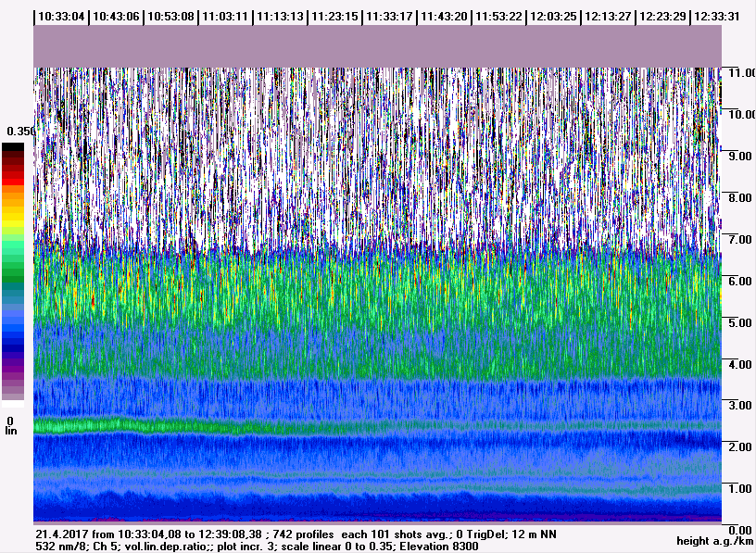Image resolution: width=756 pixels, height=553 pixels.
Task: Click the 1.00 height axis label
Action: [x=740, y=489]
